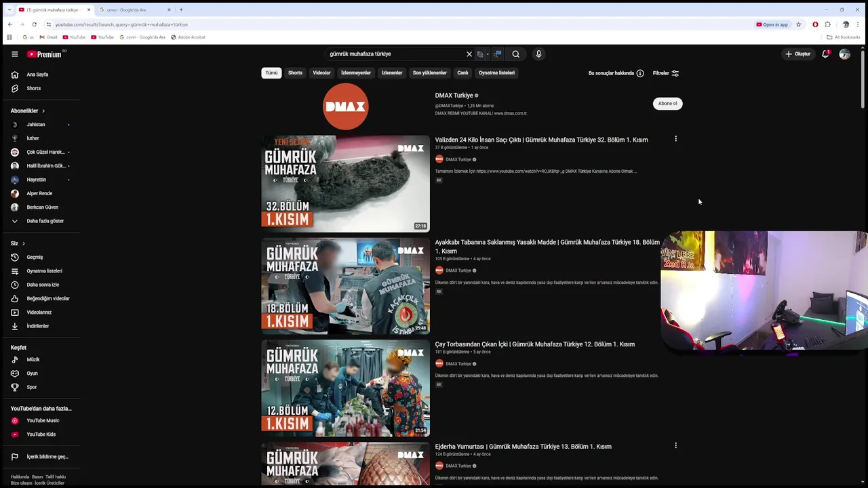The width and height of the screenshot is (868, 488).
Task: Open a new browser tab with plus
Action: tap(181, 9)
